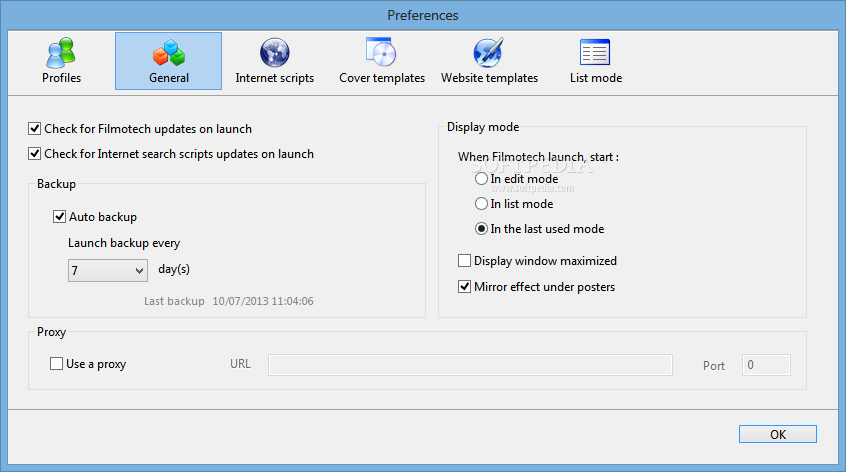846x472 pixels.
Task: Open the Cover templates disc icon
Action: point(381,52)
